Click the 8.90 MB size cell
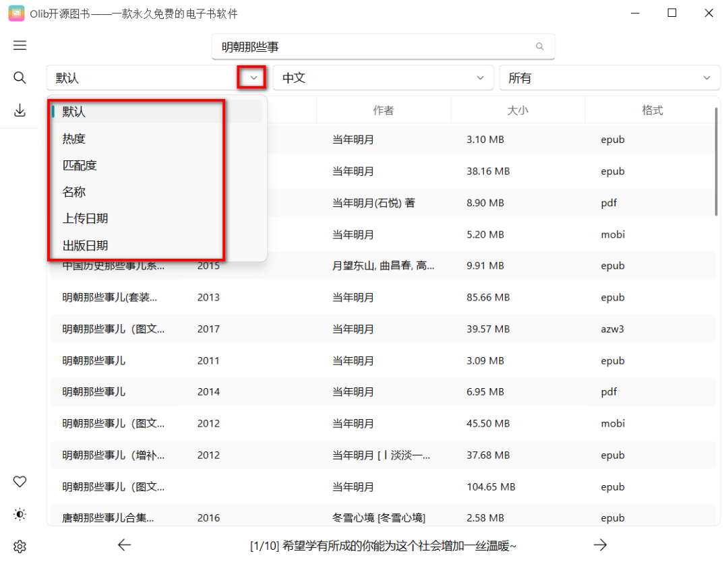728x566 pixels. 485,203
